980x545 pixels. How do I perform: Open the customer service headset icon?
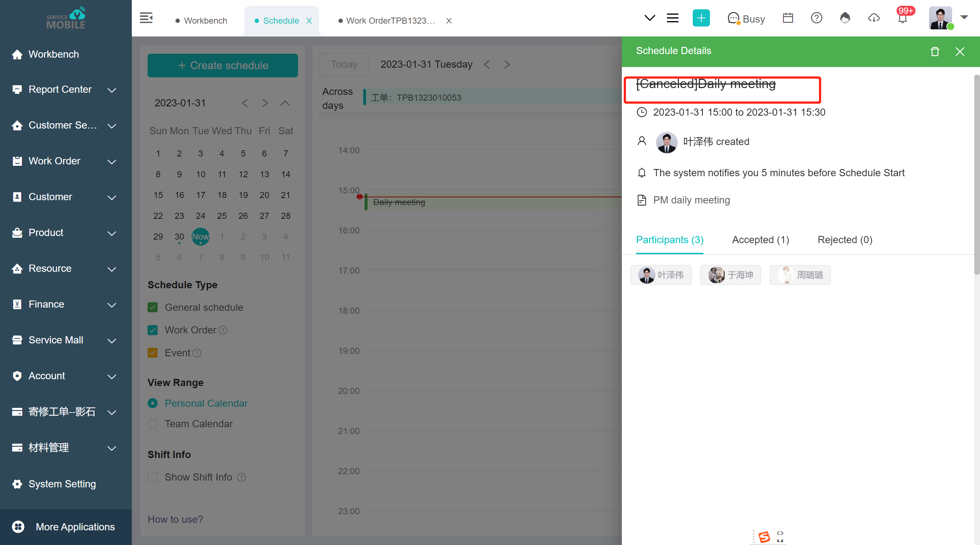845,18
